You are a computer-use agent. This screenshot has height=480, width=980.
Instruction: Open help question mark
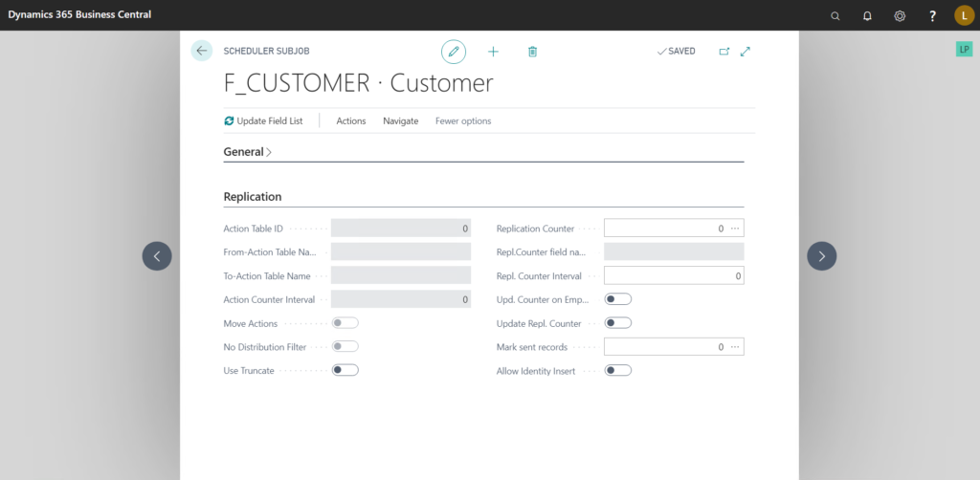click(932, 16)
